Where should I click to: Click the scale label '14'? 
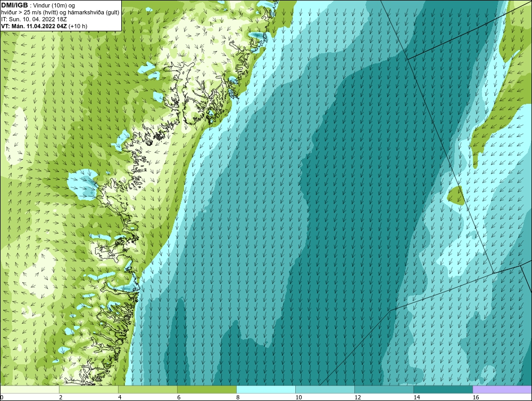[x=417, y=397]
